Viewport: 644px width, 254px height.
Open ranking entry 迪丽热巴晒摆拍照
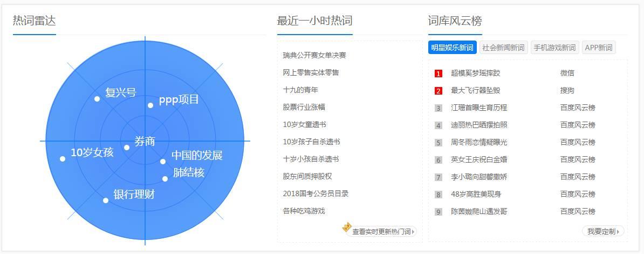479,125
